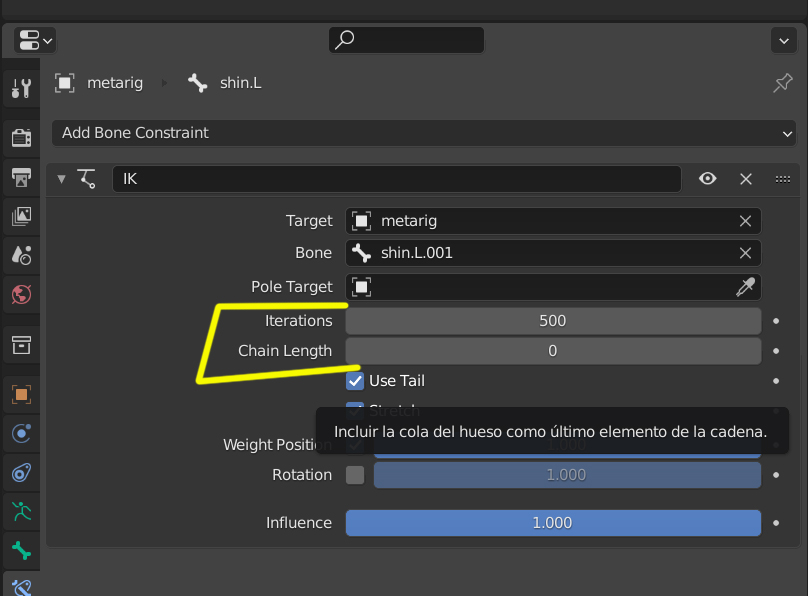Go to Scene properties tab
Viewport: 808px width, 596px height.
(x=21, y=255)
